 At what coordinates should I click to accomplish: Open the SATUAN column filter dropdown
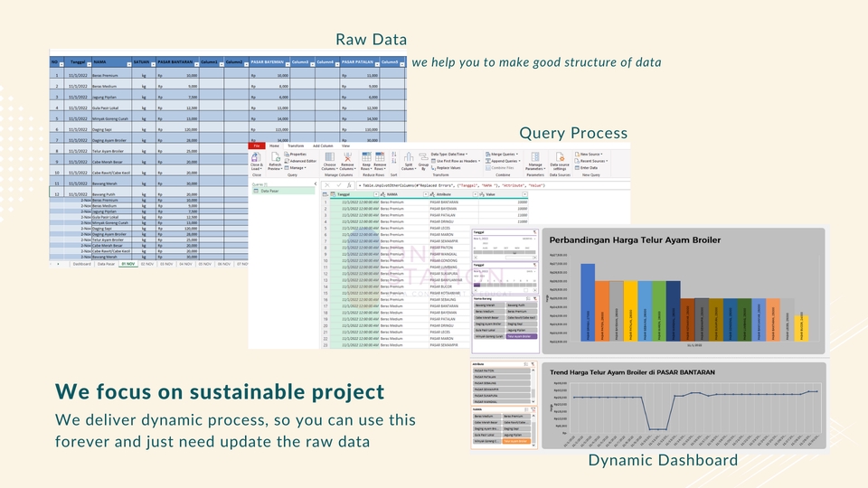click(153, 65)
